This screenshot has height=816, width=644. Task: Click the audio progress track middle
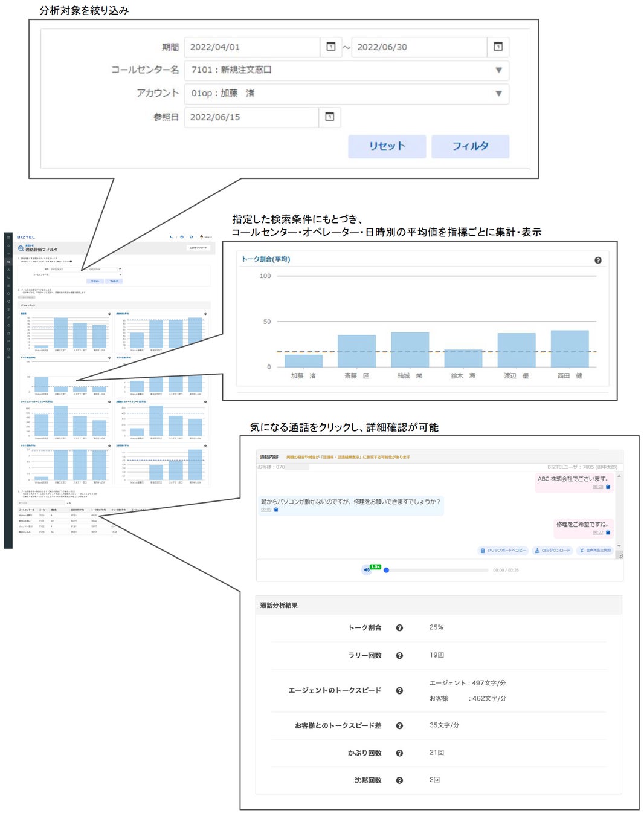pos(437,570)
